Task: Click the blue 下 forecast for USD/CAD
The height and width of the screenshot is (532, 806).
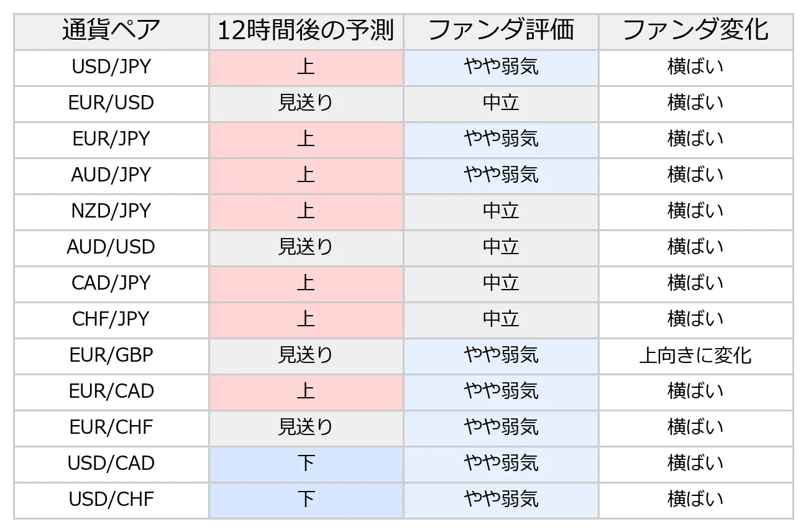Action: [x=306, y=464]
